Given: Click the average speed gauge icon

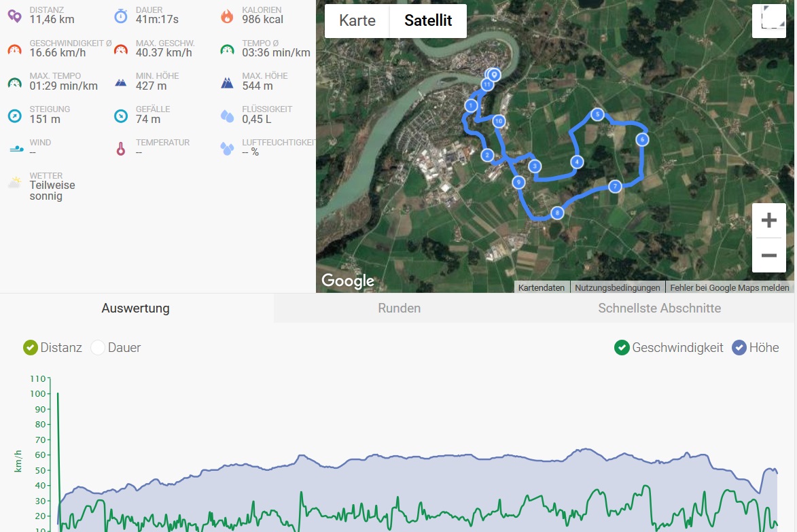Looking at the screenshot, I should pos(14,49).
